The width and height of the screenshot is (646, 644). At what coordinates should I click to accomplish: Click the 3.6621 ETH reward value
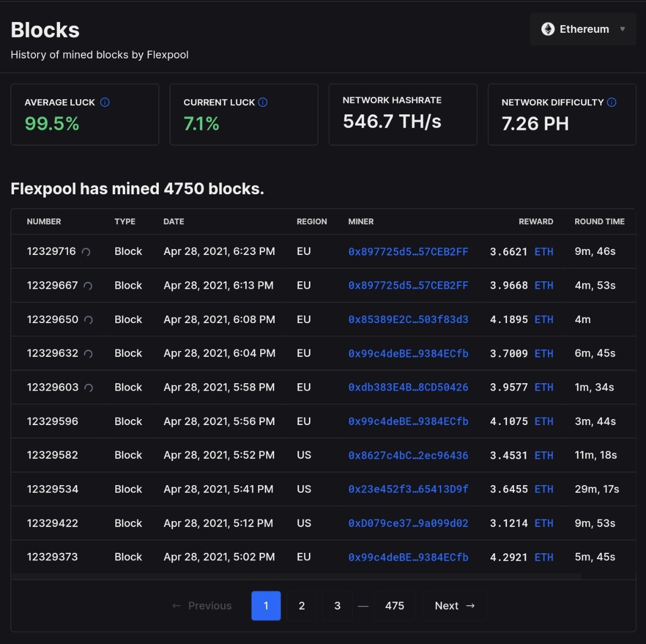point(522,252)
